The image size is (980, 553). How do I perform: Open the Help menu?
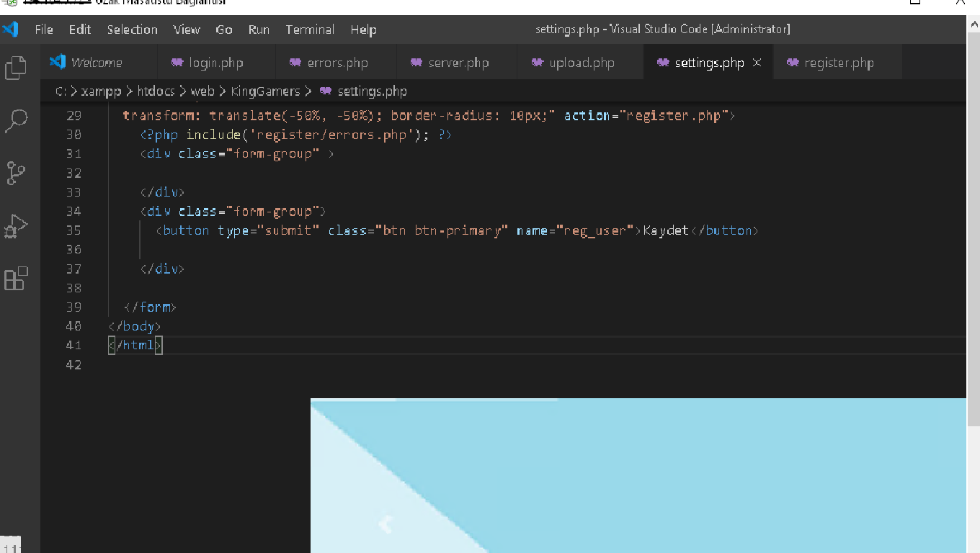364,30
